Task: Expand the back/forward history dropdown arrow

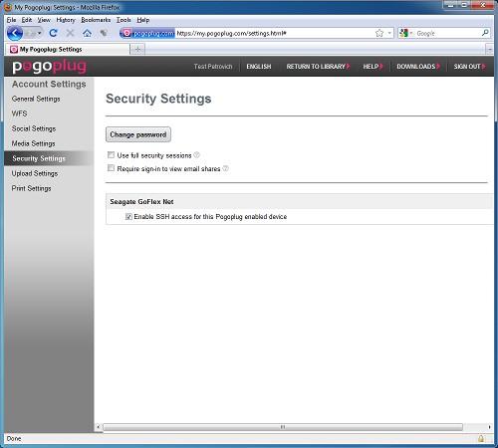Action: pos(40,33)
